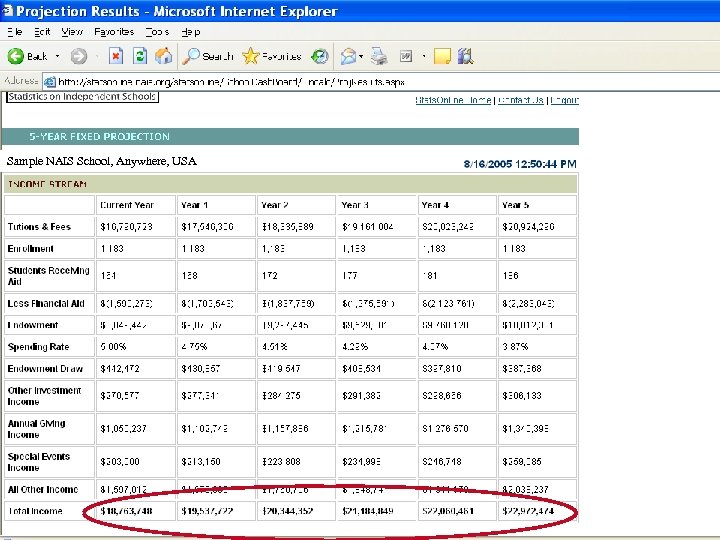Open the Back history dropdown arrow

pos(57,56)
